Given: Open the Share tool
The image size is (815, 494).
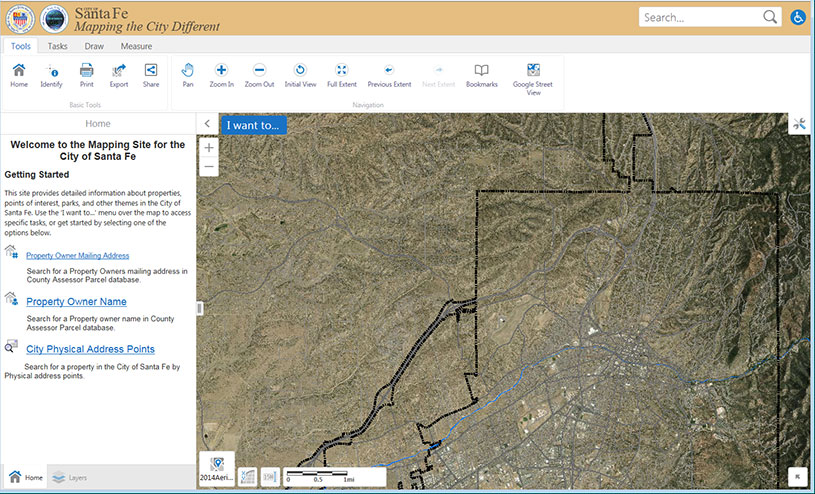Looking at the screenshot, I should (151, 75).
